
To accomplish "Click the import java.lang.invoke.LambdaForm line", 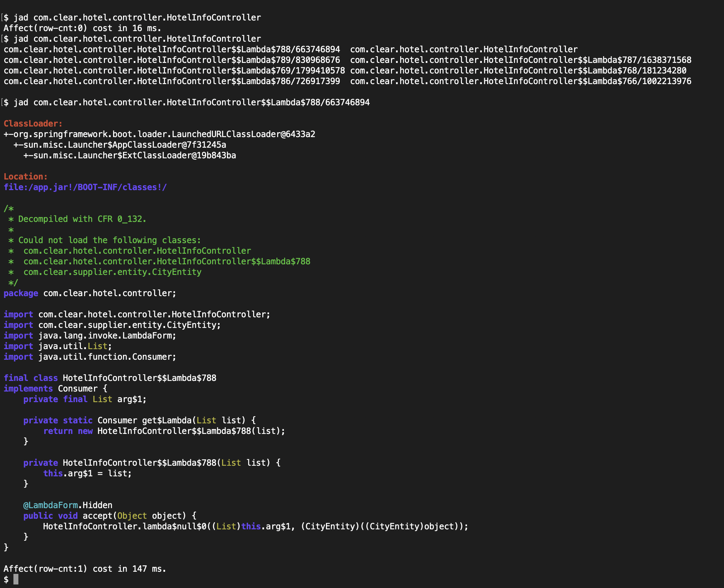I will pos(90,336).
